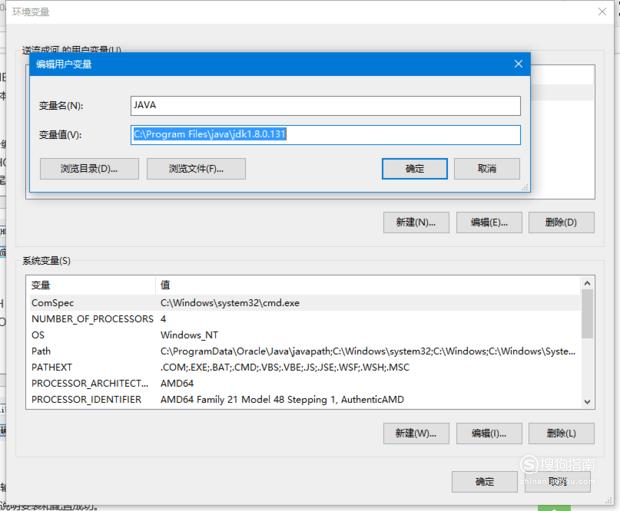
Task: Click scroll-up arrow of system variables list
Action: pos(587,283)
